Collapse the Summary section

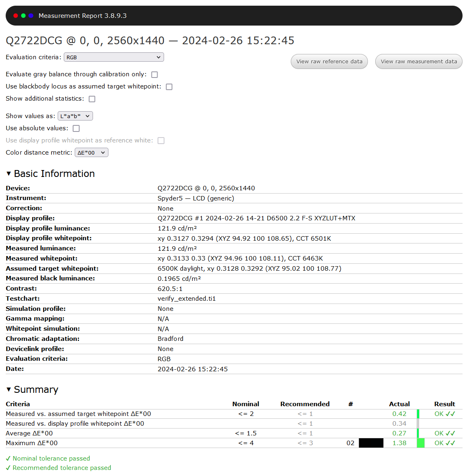[9, 390]
